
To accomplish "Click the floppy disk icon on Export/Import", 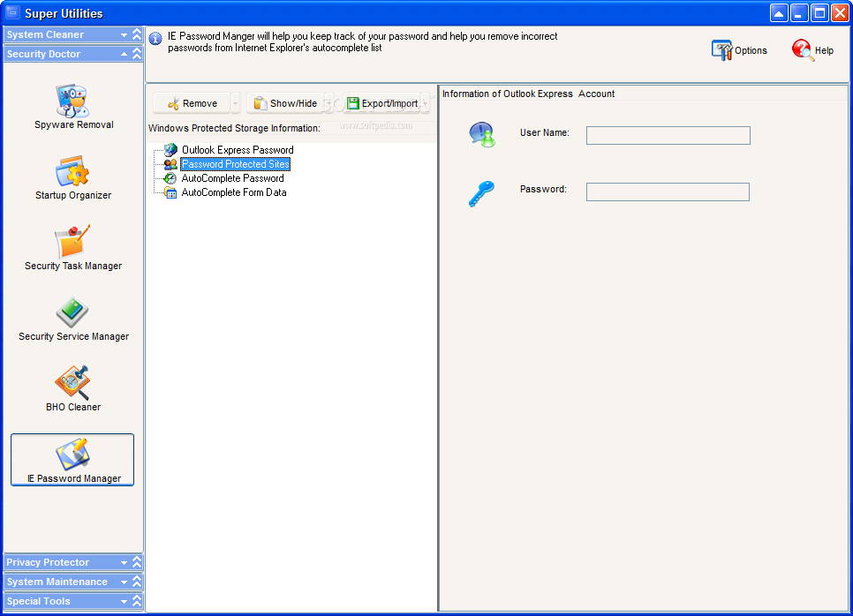I will point(353,102).
